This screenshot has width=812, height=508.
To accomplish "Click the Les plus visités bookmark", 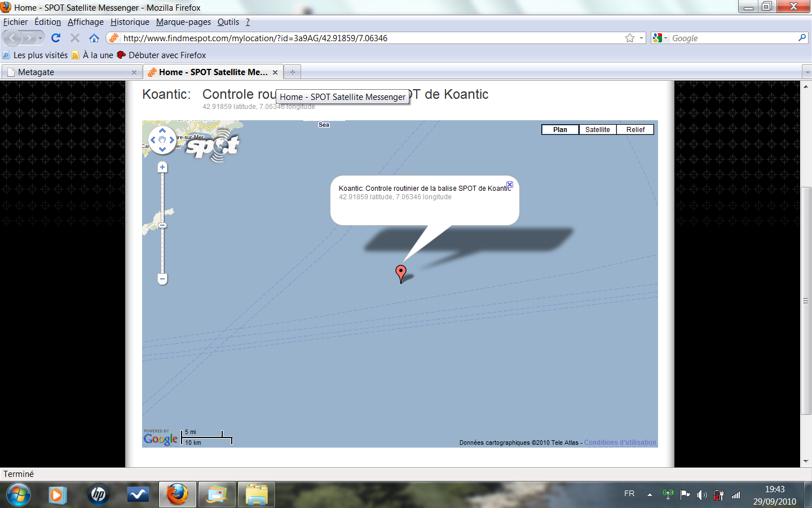I will 36,55.
